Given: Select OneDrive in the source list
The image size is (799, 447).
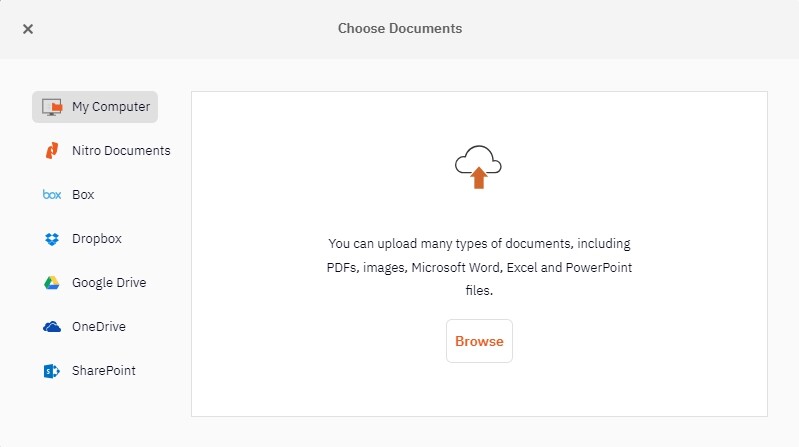Looking at the screenshot, I should click(x=99, y=327).
